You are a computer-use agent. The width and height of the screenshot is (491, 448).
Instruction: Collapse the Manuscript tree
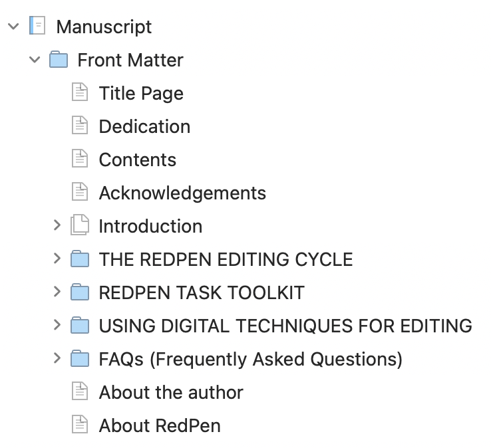[13, 27]
